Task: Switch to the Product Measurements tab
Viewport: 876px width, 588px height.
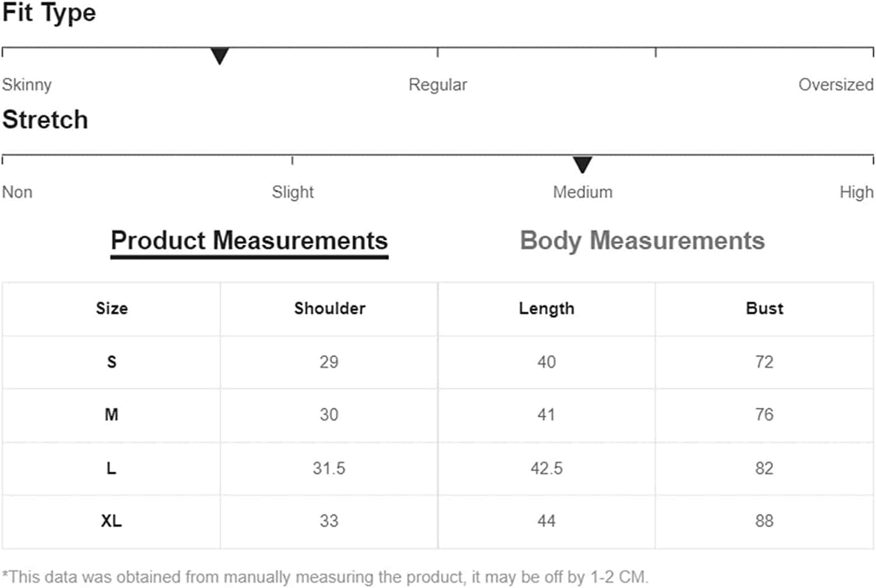Action: point(249,241)
